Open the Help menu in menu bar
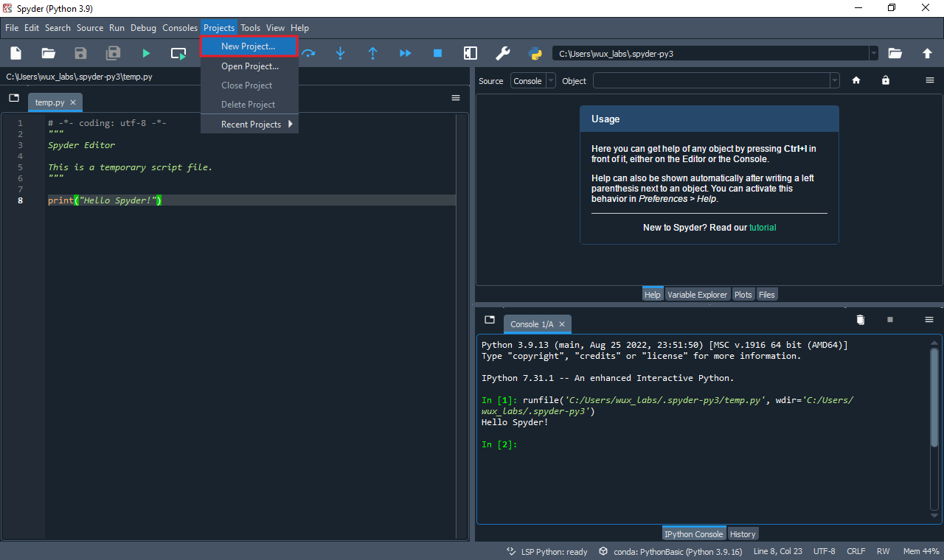The height and width of the screenshot is (560, 944). tap(299, 28)
